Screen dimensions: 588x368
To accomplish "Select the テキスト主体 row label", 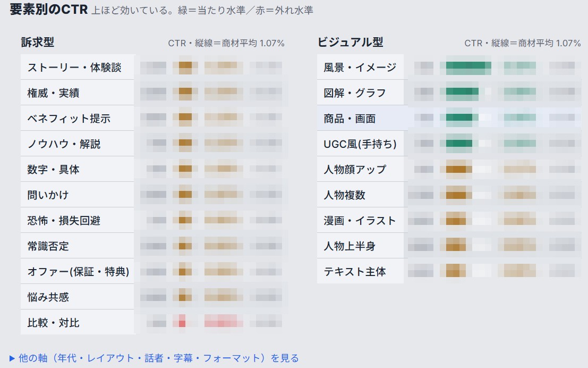I will [x=355, y=272].
